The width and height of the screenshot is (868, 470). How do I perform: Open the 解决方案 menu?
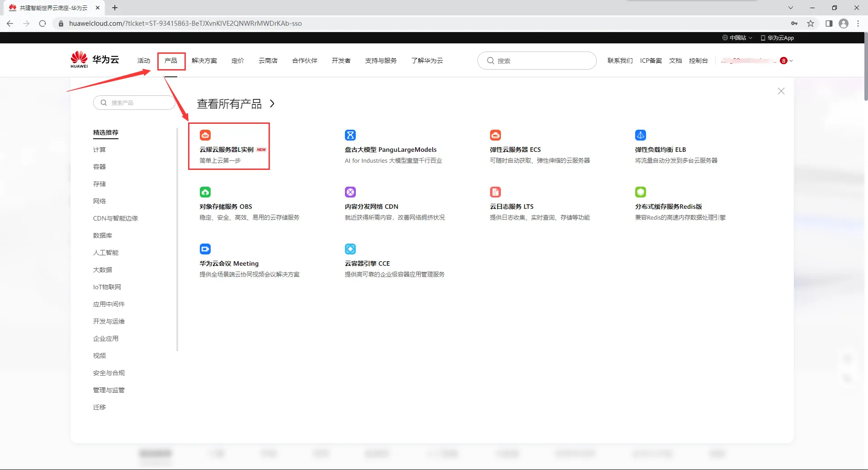tap(204, 61)
